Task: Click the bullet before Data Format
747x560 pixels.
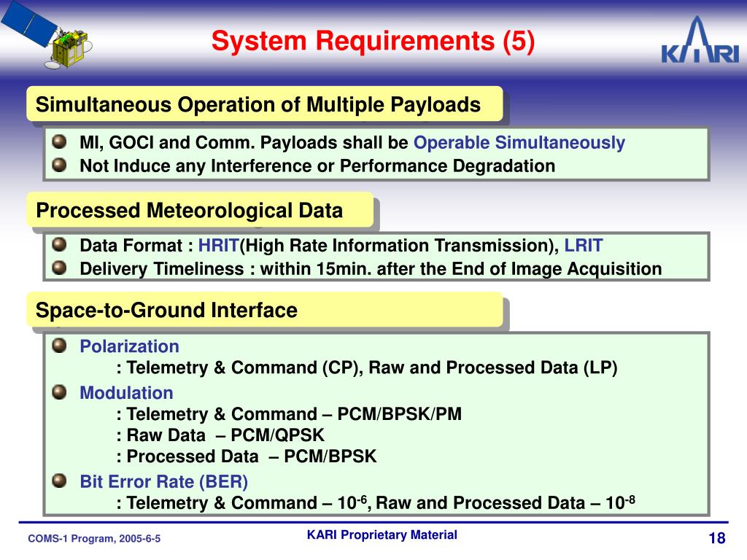Action: point(59,244)
